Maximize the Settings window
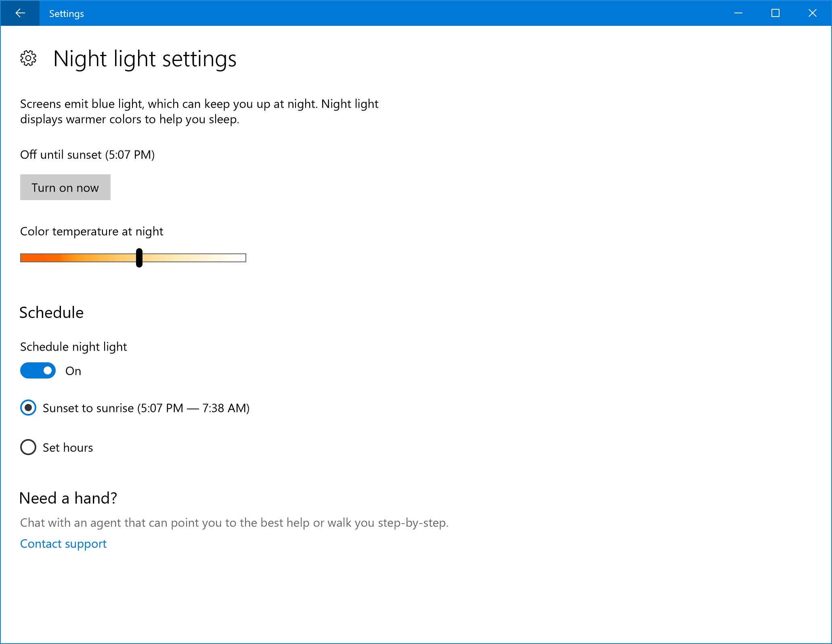Viewport: 832px width, 644px height. point(775,13)
